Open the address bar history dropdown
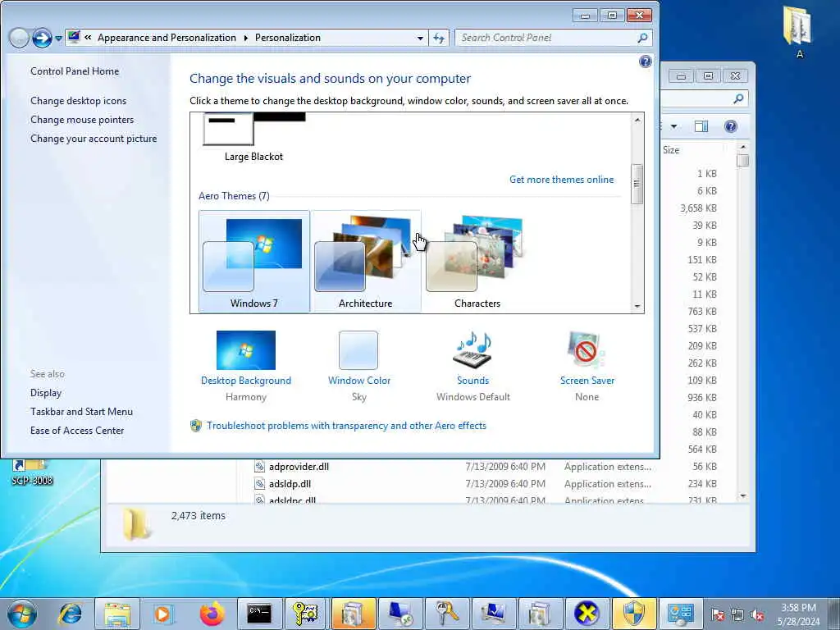The image size is (840, 630). click(x=420, y=38)
